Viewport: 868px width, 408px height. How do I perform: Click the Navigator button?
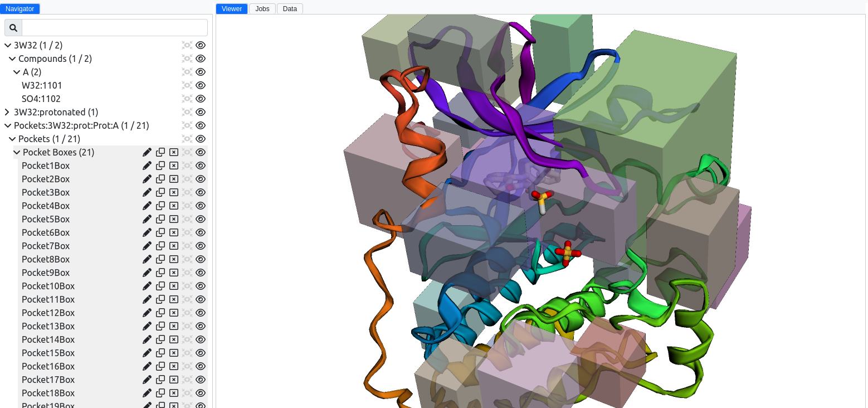[x=21, y=8]
